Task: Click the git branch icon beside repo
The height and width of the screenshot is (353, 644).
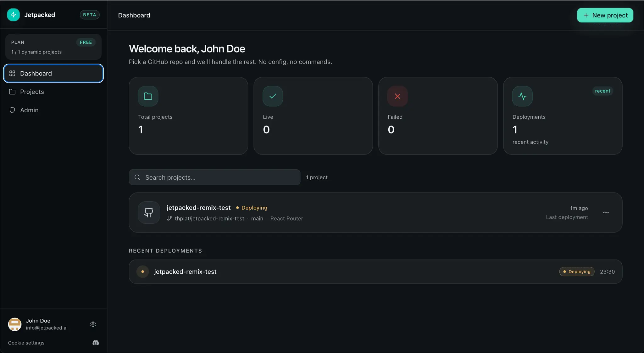Action: coord(169,218)
